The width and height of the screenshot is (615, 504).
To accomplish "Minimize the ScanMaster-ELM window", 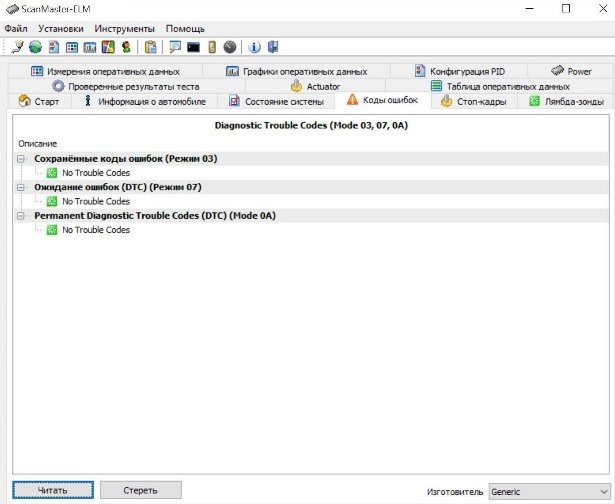I will coord(529,8).
